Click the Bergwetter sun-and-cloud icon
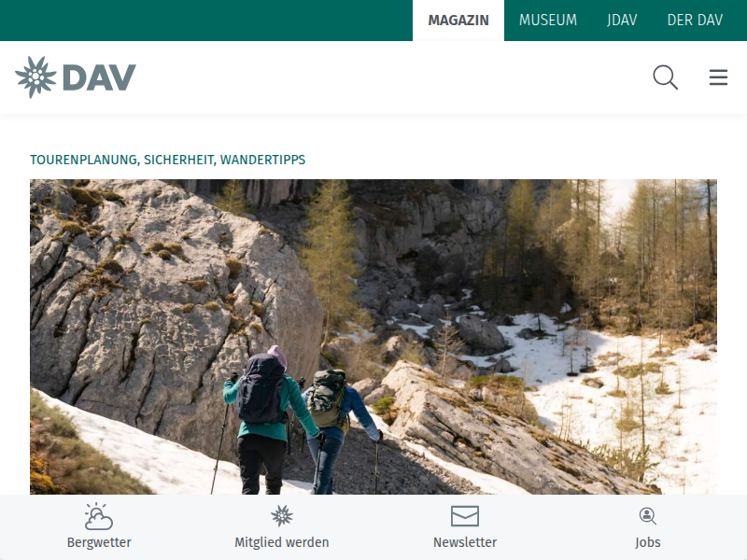 coord(99,516)
